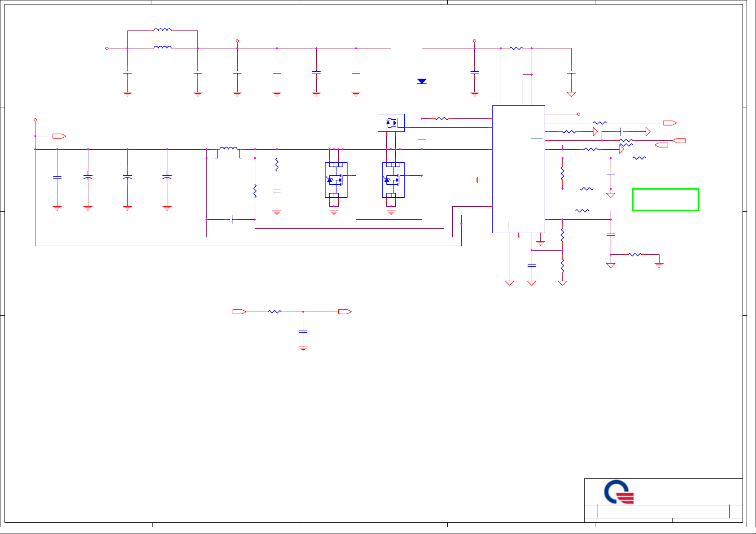The height and width of the screenshot is (534, 756).
Task: Select the upper single MOSFET symbol
Action: (x=391, y=123)
